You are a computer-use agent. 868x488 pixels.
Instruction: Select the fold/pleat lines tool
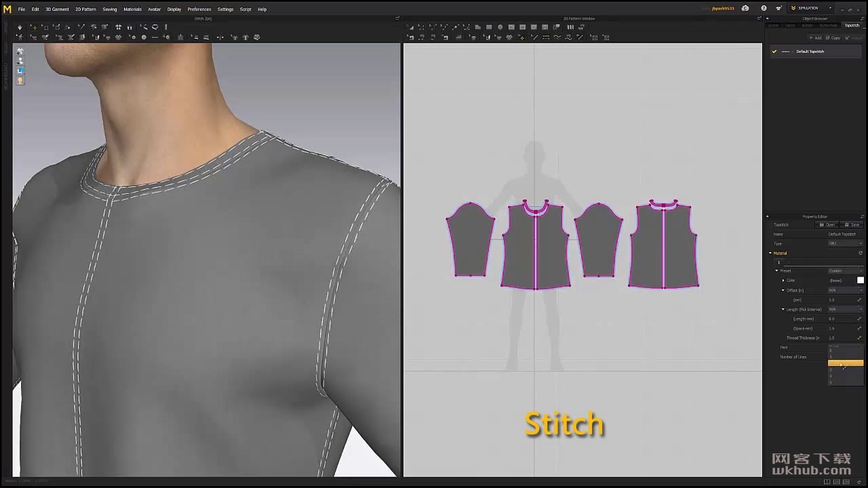pyautogui.click(x=570, y=27)
